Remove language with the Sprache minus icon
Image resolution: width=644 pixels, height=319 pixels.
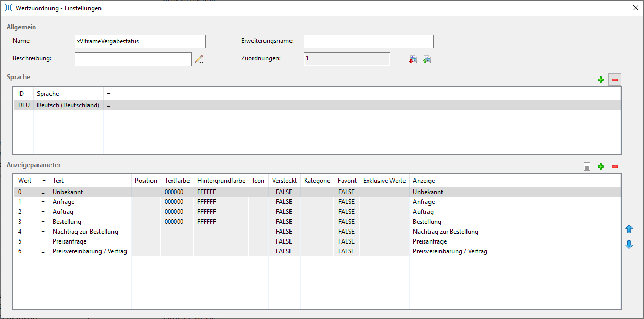click(615, 80)
